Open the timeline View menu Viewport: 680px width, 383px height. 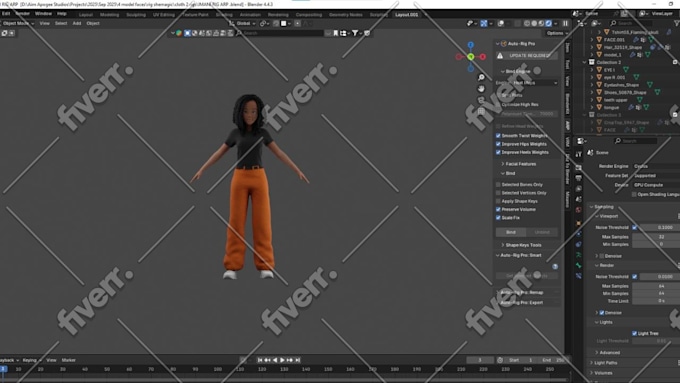point(51,360)
